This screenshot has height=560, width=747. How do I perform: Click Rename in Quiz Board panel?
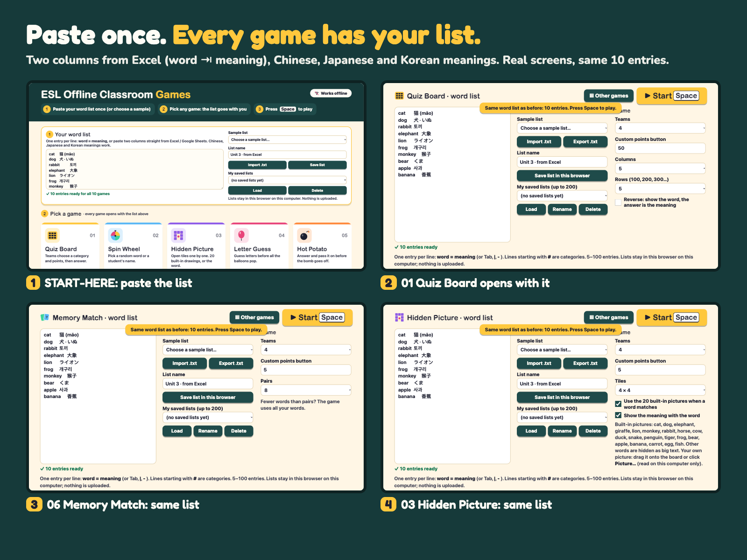[x=562, y=209]
